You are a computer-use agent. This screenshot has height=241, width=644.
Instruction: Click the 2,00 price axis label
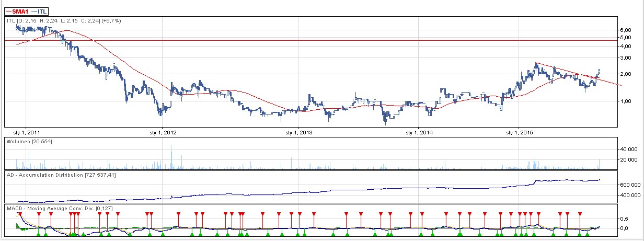click(625, 74)
